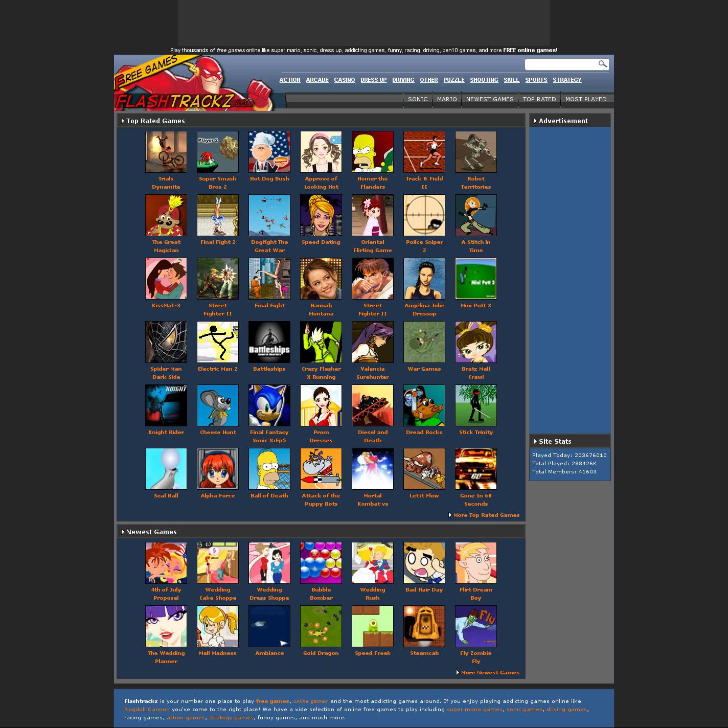Go to the Top Rated tab

(539, 99)
